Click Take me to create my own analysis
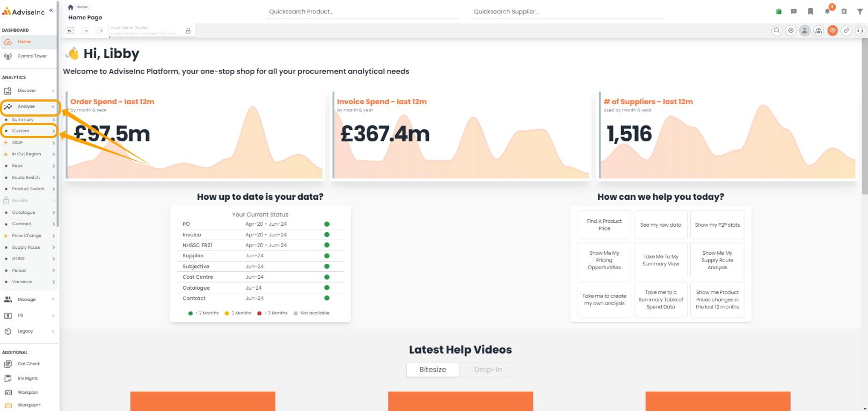 (604, 299)
